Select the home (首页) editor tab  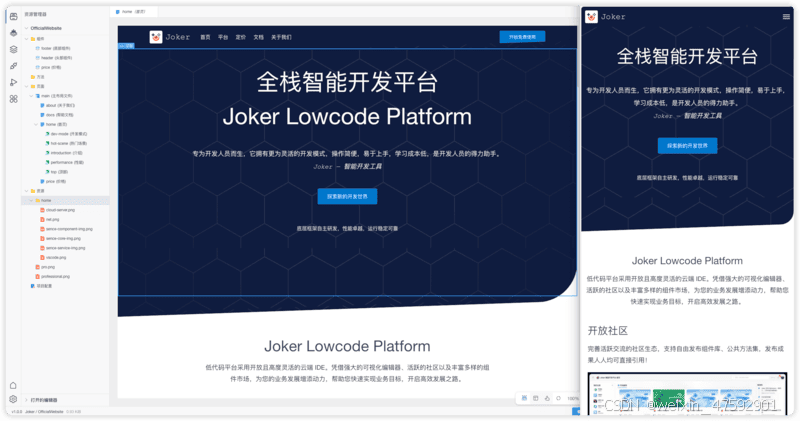point(134,11)
